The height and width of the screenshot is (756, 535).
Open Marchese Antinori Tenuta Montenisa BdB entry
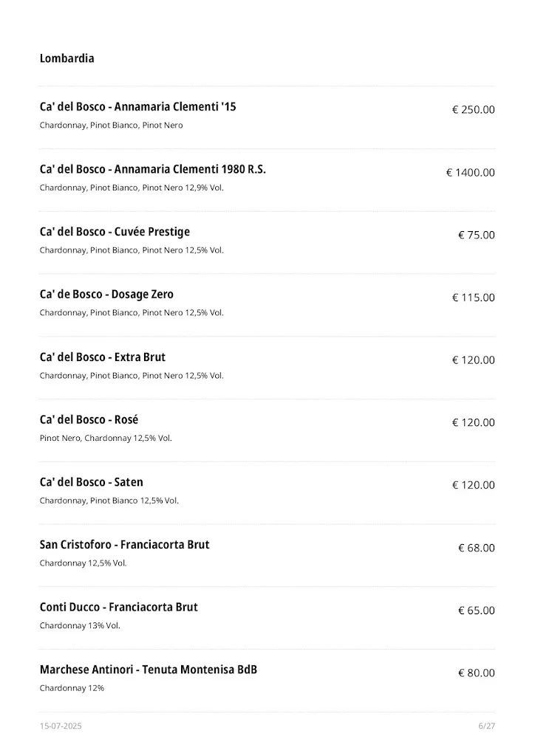148,670
